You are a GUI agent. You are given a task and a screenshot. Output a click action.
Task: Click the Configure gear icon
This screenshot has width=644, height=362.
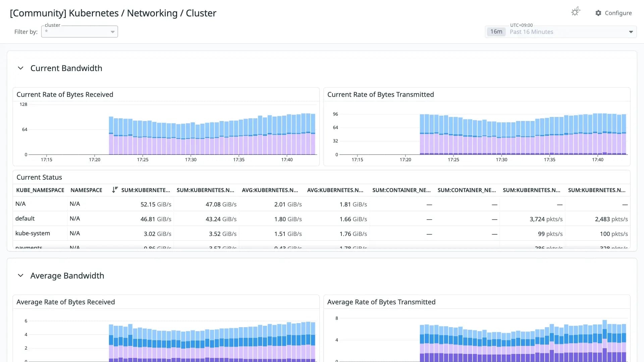598,13
